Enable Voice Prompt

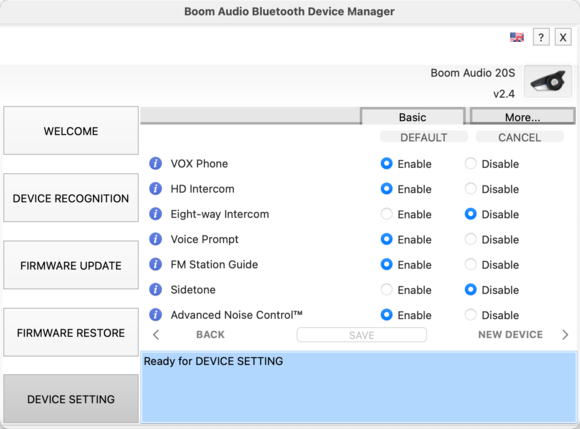[387, 239]
